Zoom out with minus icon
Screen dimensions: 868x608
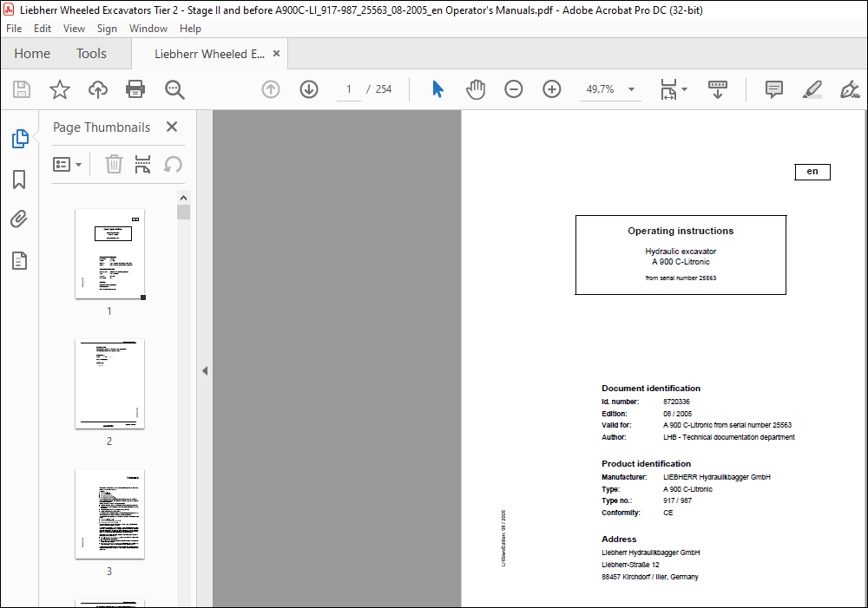(x=514, y=89)
